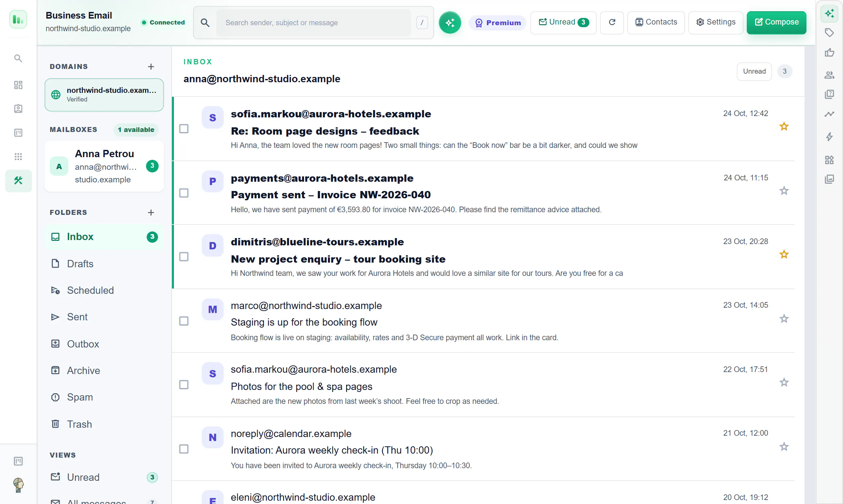Open Contacts from the top bar

[x=656, y=23]
